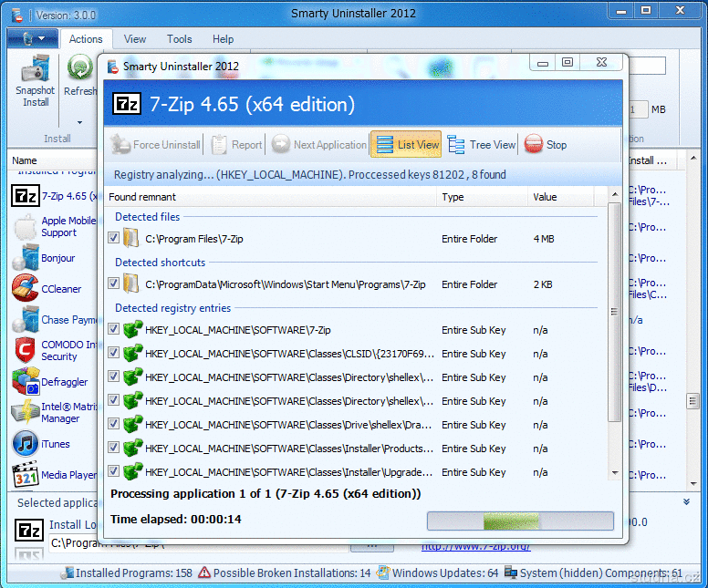Image resolution: width=708 pixels, height=588 pixels.
Task: Select the List View button
Action: [x=407, y=144]
